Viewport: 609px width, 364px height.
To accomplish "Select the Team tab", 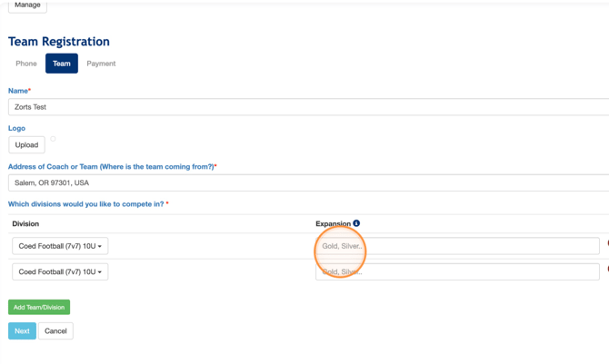I will 62,64.
